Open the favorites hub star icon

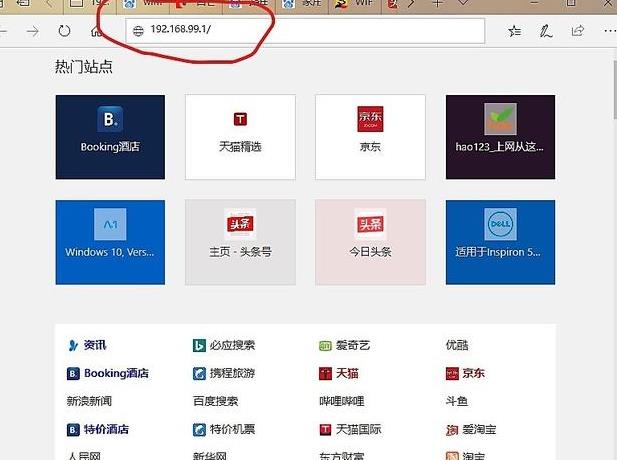[514, 31]
